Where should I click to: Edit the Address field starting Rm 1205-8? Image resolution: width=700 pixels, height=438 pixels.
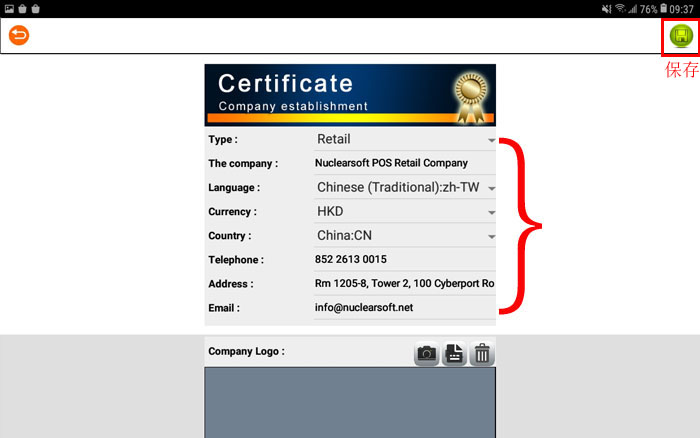tap(404, 284)
